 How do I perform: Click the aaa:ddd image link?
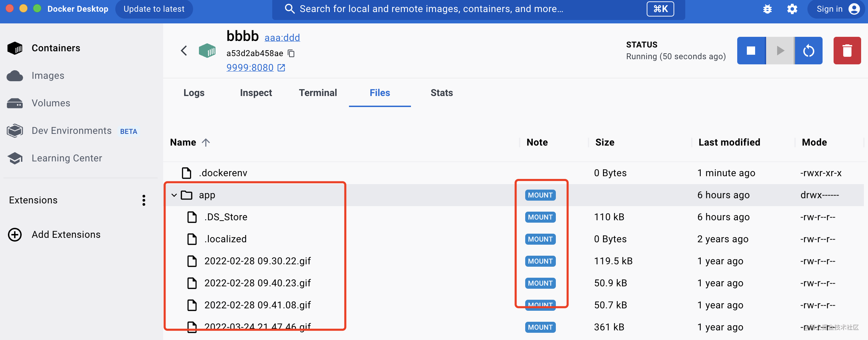point(282,38)
